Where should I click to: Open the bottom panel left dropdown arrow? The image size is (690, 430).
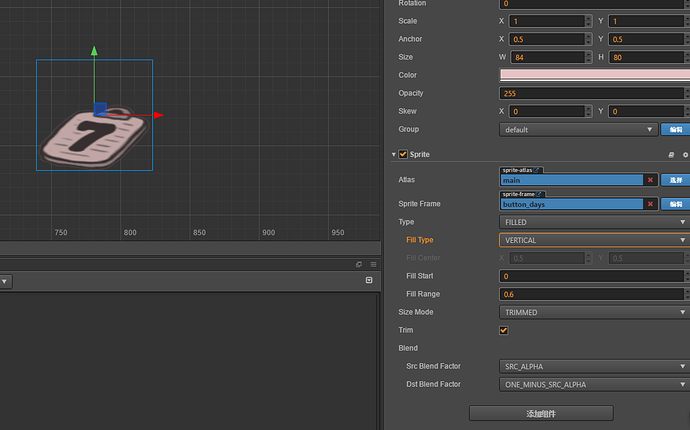point(4,281)
